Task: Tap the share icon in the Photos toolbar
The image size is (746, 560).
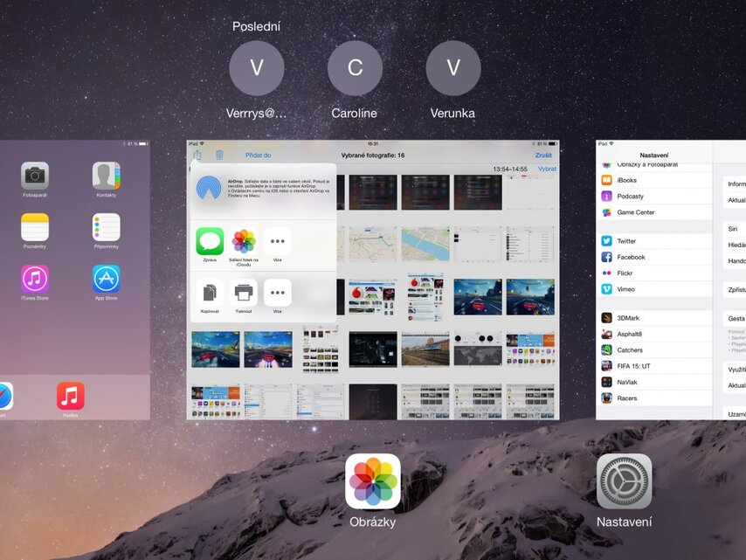Action: tap(199, 155)
